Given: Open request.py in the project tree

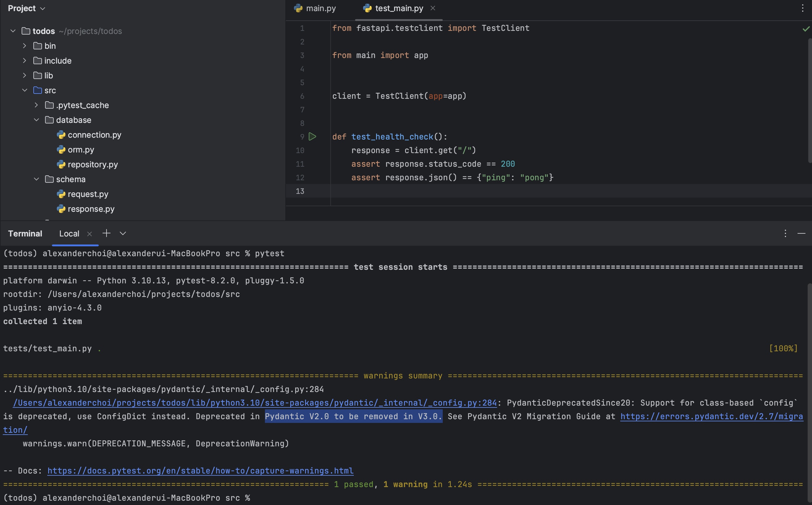Looking at the screenshot, I should click(88, 194).
